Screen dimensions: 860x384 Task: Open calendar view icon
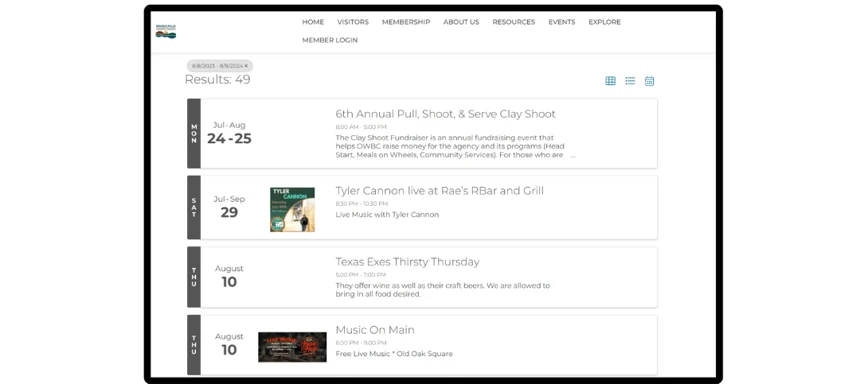[649, 81]
